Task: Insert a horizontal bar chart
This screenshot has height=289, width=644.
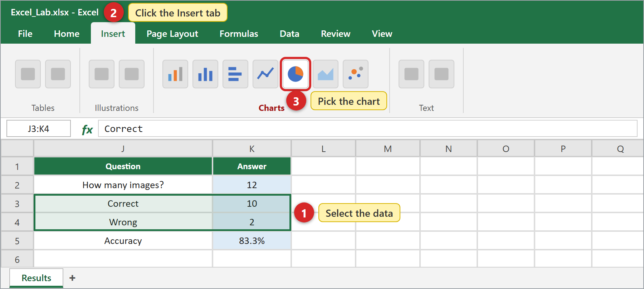Action: tap(235, 74)
